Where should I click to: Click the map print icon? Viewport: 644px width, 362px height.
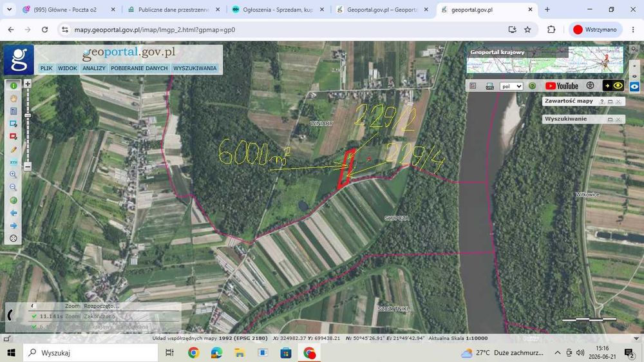pos(489,86)
